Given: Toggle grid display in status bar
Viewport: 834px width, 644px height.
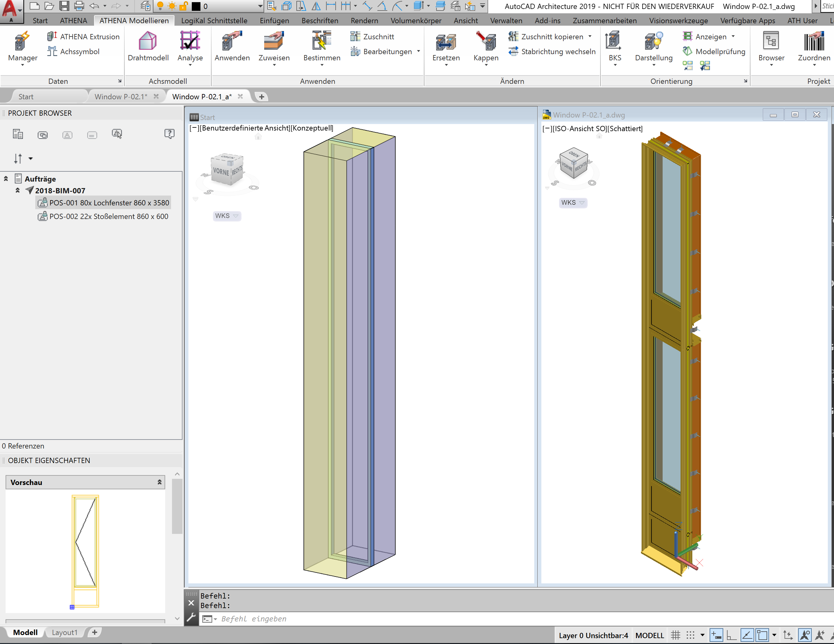Looking at the screenshot, I should (676, 635).
